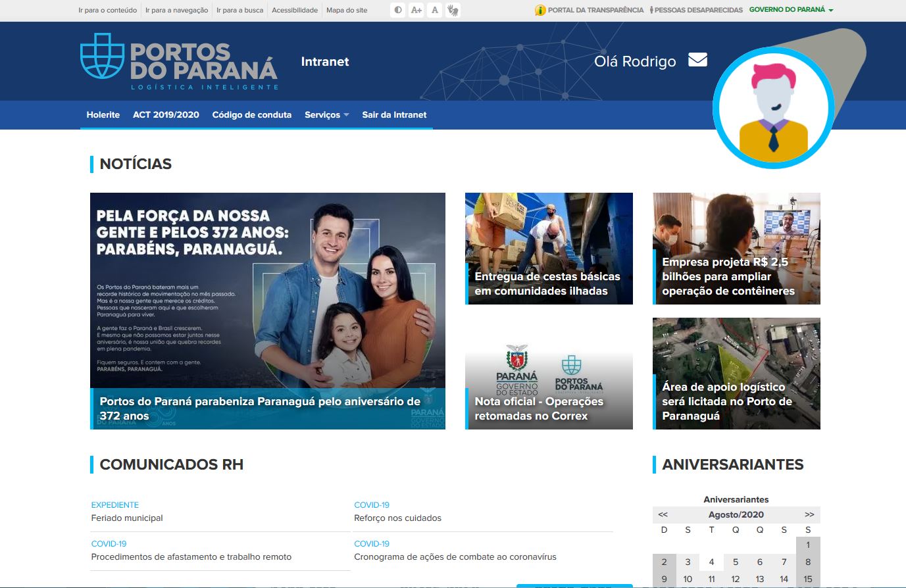The image size is (906, 588).
Task: Click the Portal da Transparência info icon
Action: click(x=540, y=10)
